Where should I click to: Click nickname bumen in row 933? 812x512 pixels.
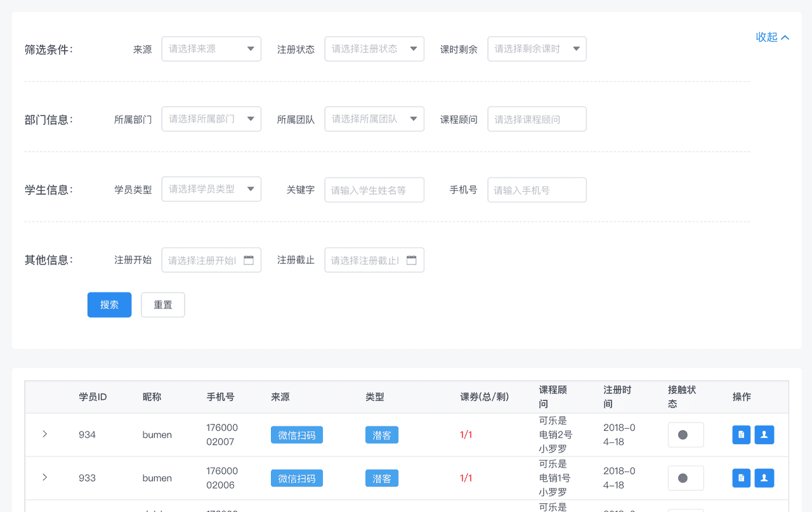pos(157,478)
